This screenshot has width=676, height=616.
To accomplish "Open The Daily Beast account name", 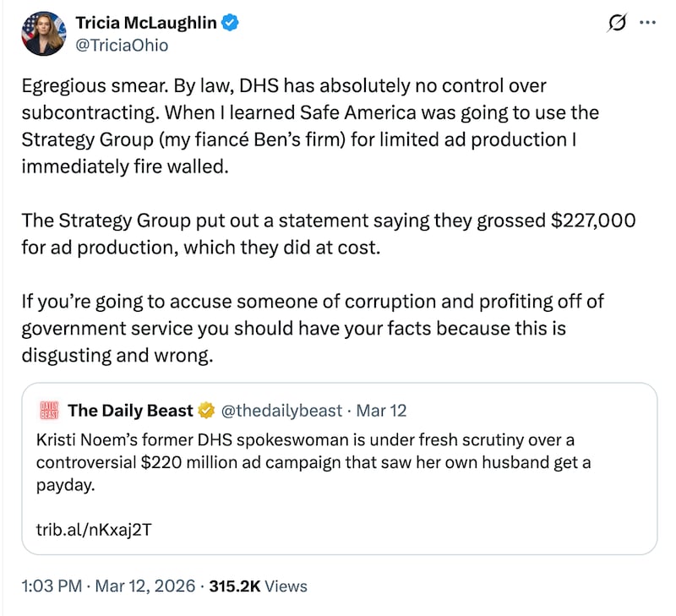I will coord(130,411).
